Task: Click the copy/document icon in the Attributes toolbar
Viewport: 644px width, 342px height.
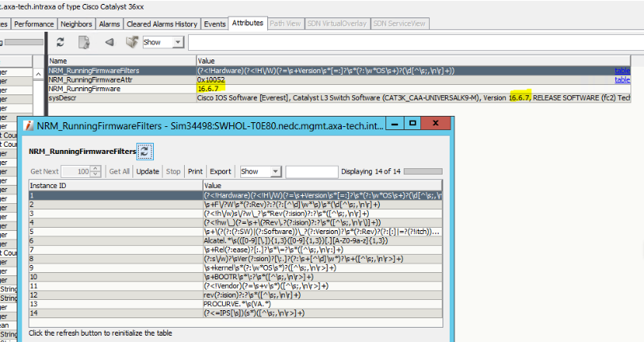Action: click(85, 42)
